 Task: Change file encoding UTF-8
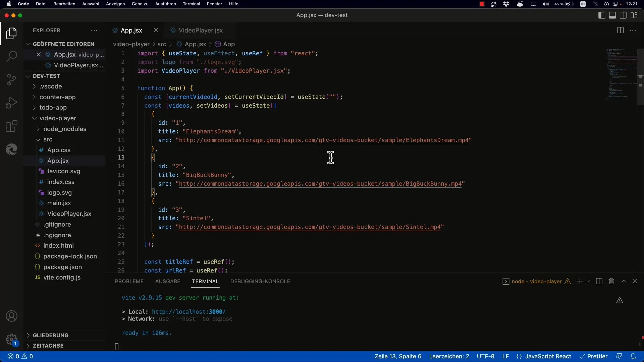[486, 356]
